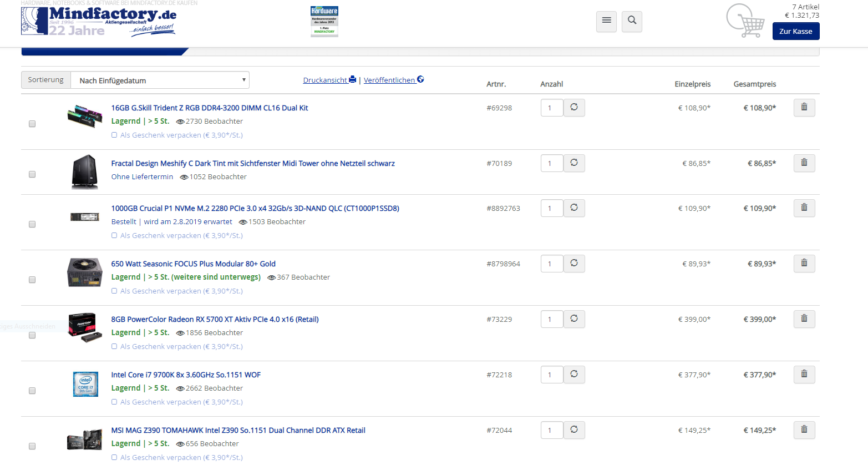Click the Fractal Design case thumbnail
The height and width of the screenshot is (470, 868).
[x=85, y=172]
